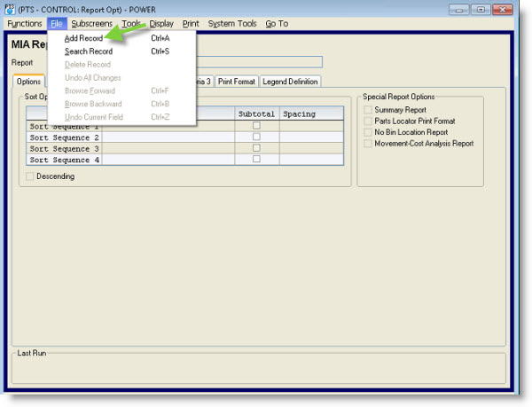Viewport: 532px width, 407px height.
Task: Enable Parts Locator Print Format option
Action: pos(368,121)
